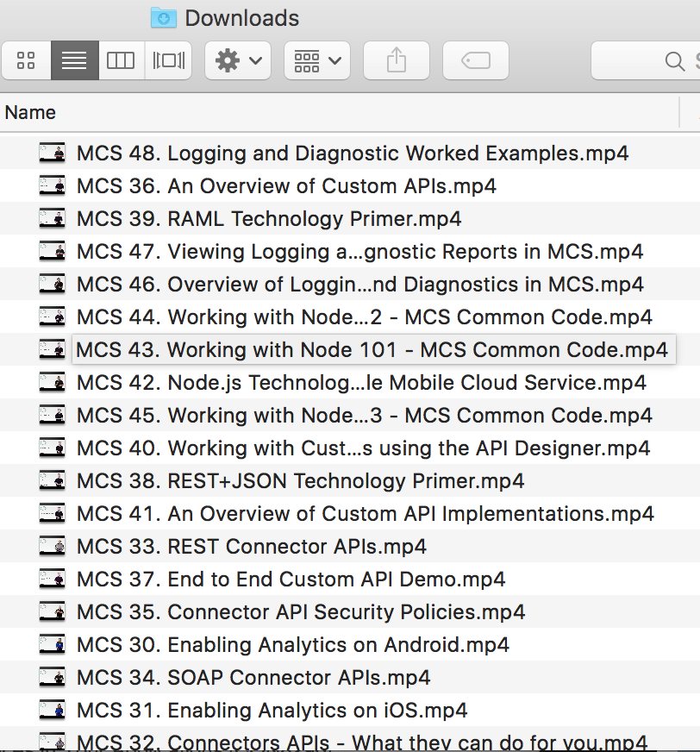700x752 pixels.
Task: Select MCS 30. Enabling Analytics on Android.mp4
Action: point(350,644)
